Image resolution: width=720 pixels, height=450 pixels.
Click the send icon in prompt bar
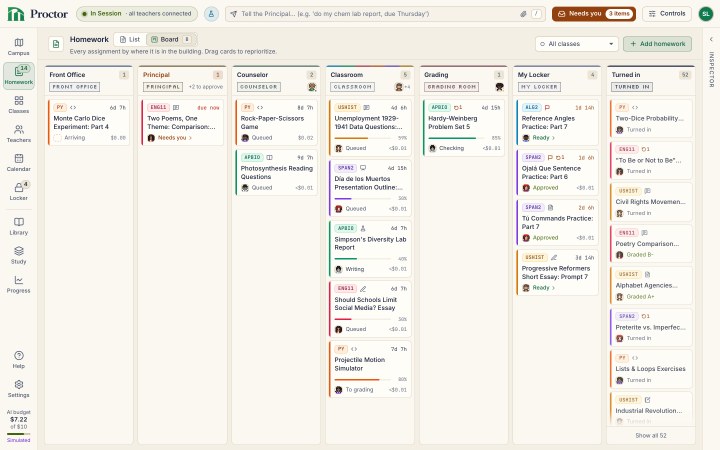click(x=233, y=14)
